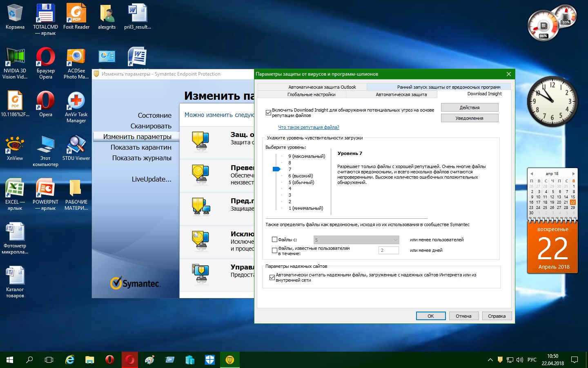Open Автоматическая защита Outlook tab
Viewport: 588px width, 368px height.
322,87
